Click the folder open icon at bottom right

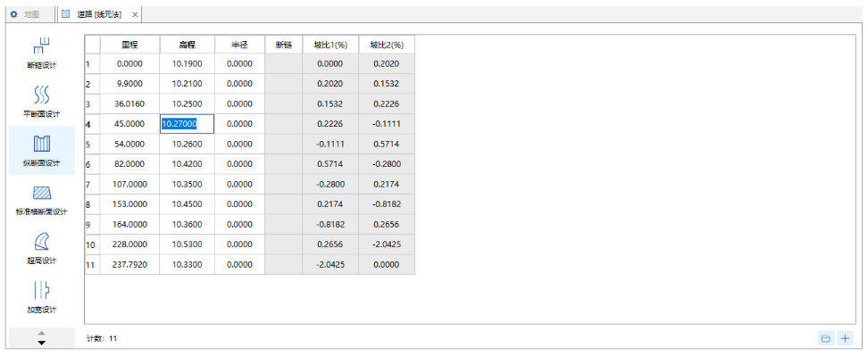(826, 338)
